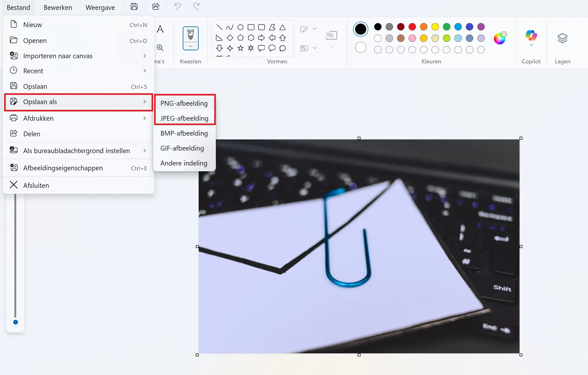Pick the pentagon shape
The image size is (588, 375).
click(241, 38)
